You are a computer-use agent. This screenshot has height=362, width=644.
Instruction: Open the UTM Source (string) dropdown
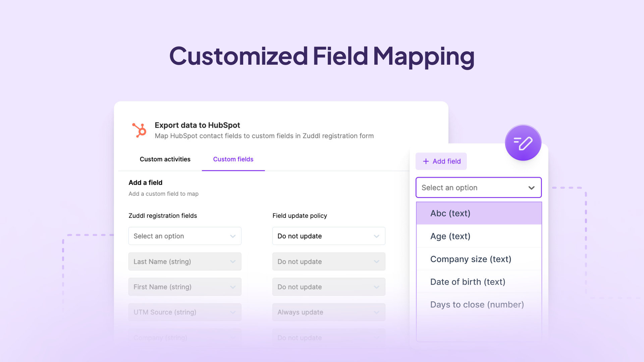tap(184, 312)
